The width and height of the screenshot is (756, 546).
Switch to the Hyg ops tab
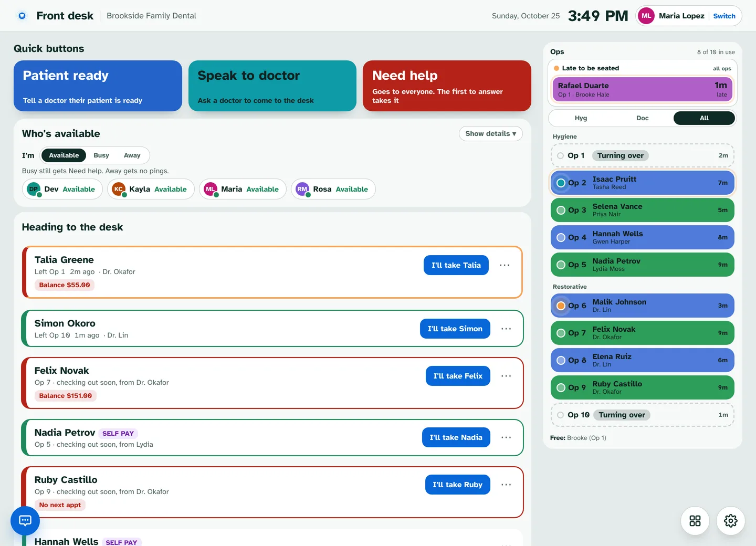click(581, 118)
